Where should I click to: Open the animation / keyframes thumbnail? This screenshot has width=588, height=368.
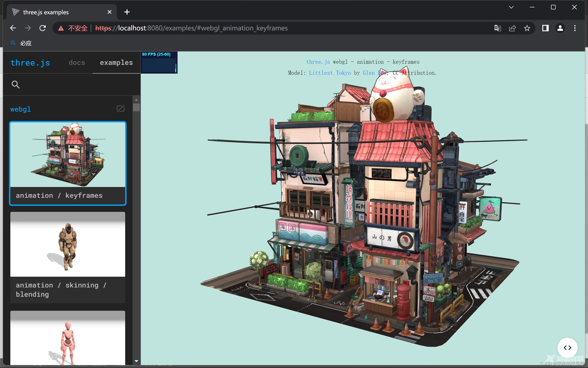(x=68, y=163)
